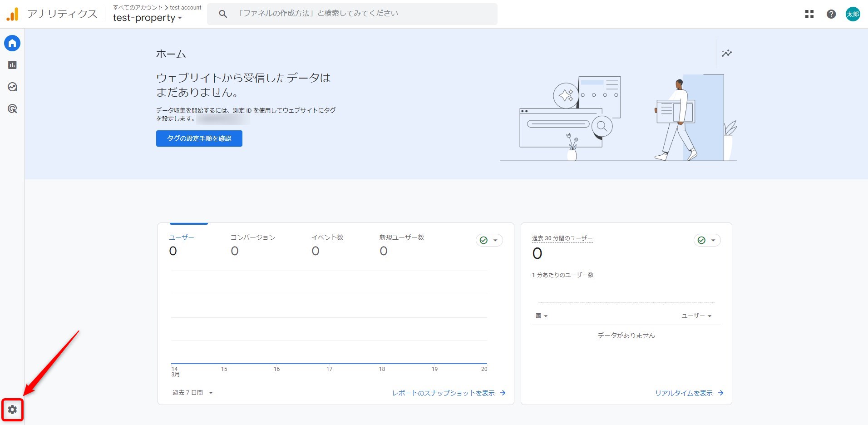Open the レポートのスナップショットを表示 link
Screen dimensions: 868x425
449,393
